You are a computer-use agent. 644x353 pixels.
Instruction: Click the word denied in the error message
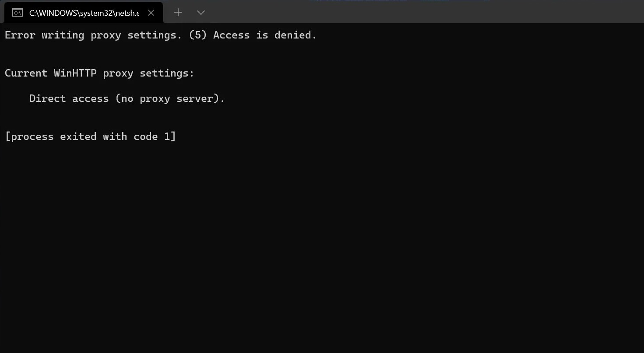(292, 35)
